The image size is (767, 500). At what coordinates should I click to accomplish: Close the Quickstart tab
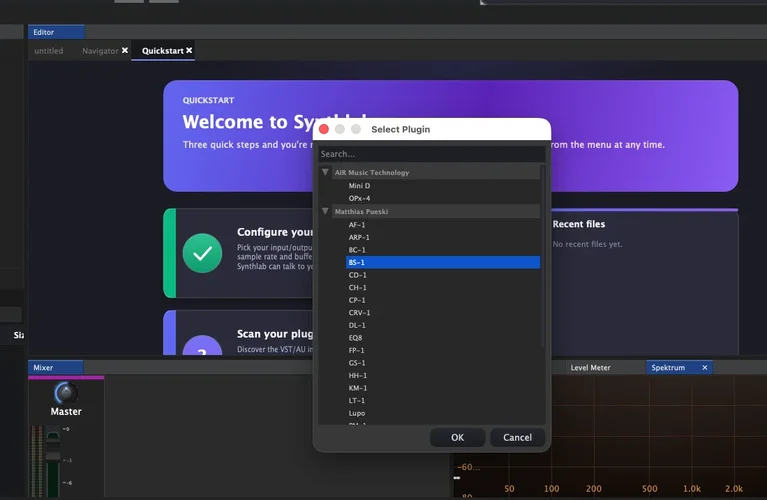point(189,50)
